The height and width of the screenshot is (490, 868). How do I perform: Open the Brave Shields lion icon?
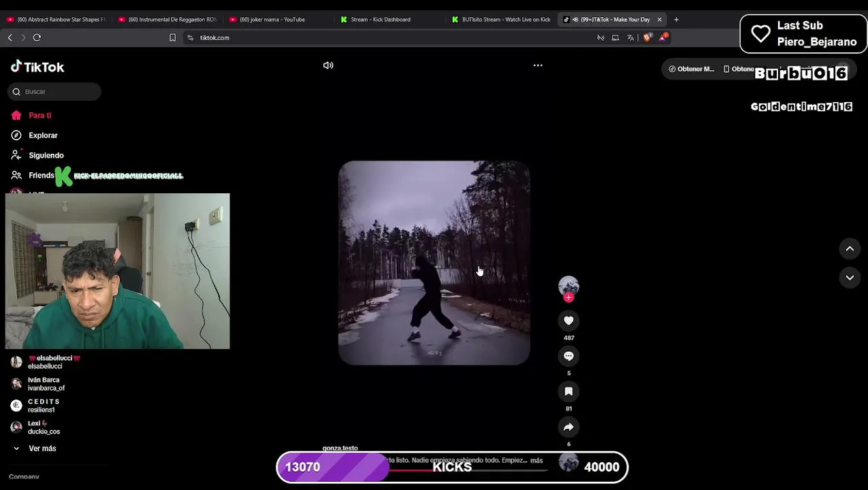[647, 37]
